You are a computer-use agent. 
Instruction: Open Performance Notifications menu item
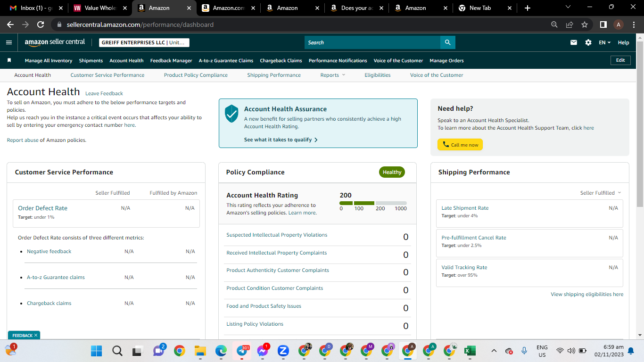pyautogui.click(x=338, y=60)
